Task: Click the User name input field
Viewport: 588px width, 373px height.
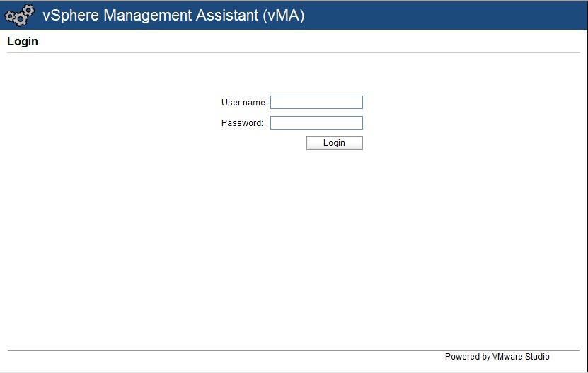Action: pyautogui.click(x=316, y=103)
